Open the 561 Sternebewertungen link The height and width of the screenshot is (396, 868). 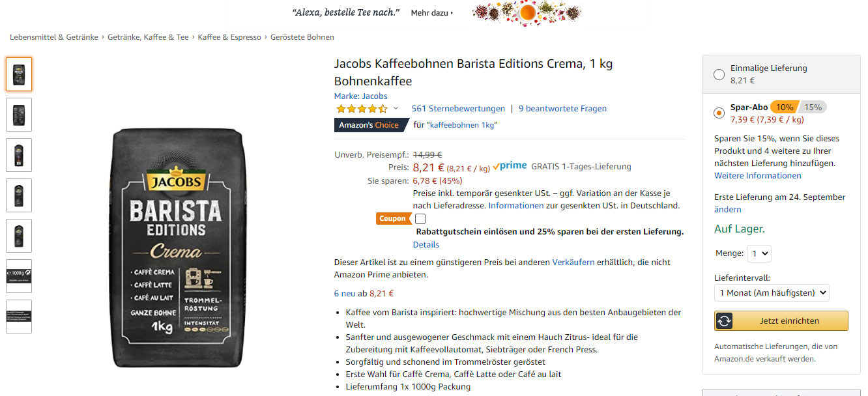pos(458,109)
